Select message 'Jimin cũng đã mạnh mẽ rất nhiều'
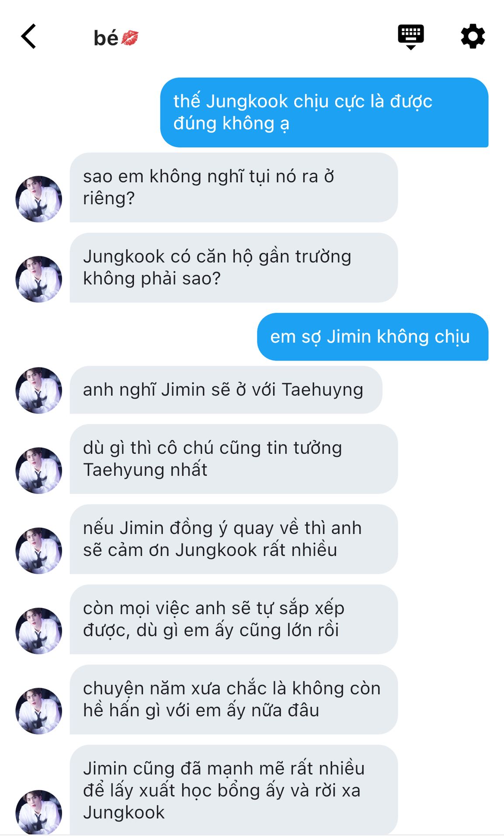The height and width of the screenshot is (840, 504). coord(233,790)
